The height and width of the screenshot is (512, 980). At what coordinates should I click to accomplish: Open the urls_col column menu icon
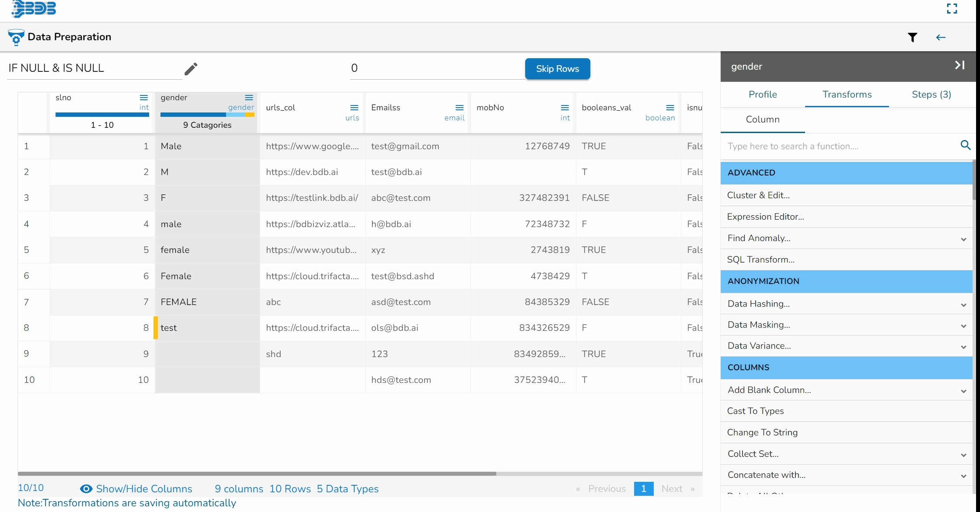[x=354, y=108]
